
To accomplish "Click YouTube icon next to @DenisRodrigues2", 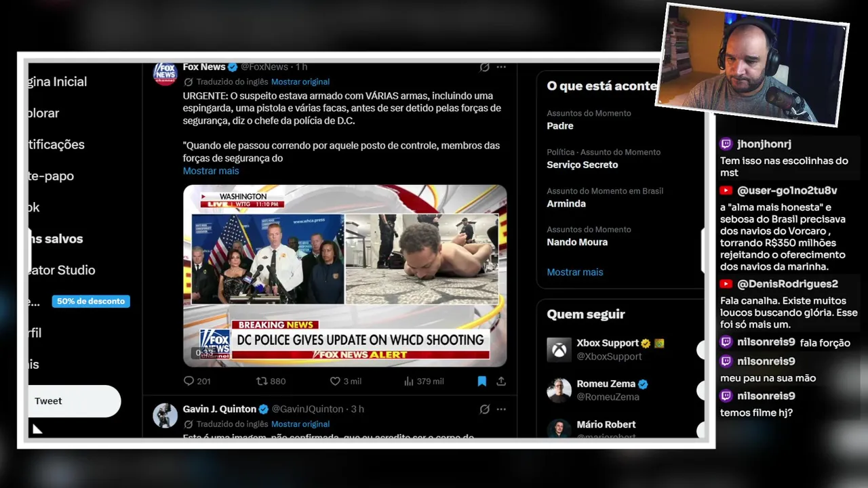I will (726, 284).
